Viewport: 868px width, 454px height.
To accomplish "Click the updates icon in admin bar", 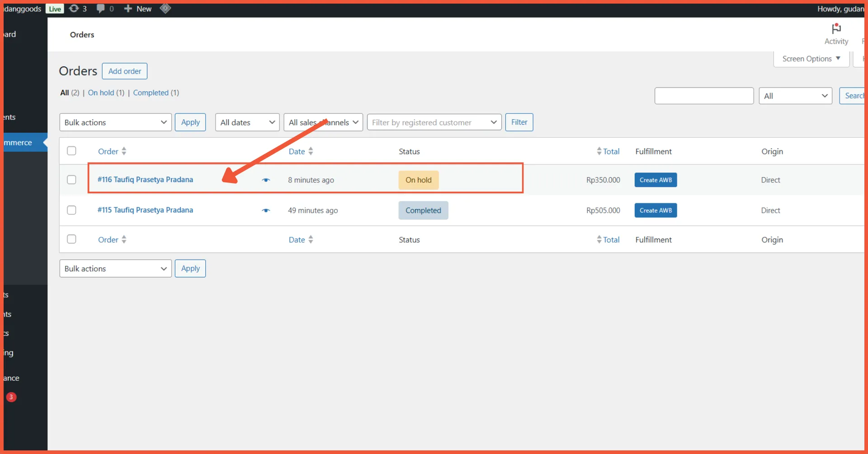I will point(74,9).
